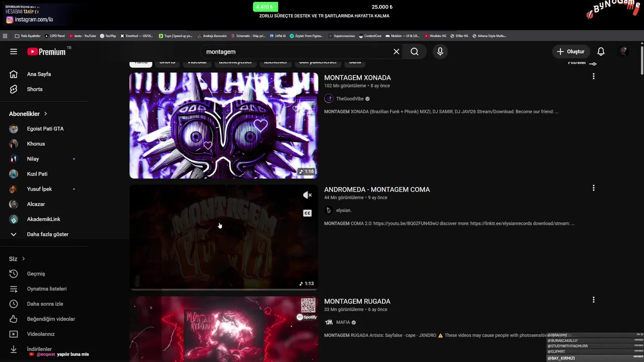
Task: Click the Oluştur create button
Action: [571, 51]
